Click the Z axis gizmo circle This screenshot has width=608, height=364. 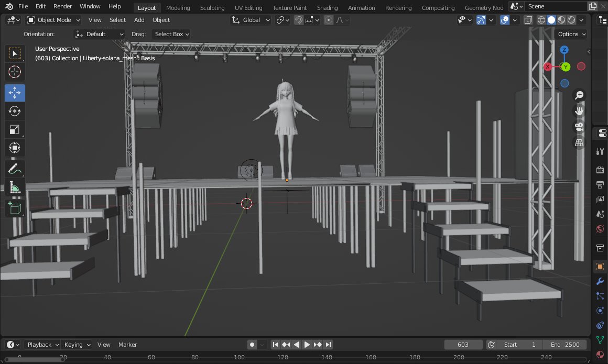(564, 50)
